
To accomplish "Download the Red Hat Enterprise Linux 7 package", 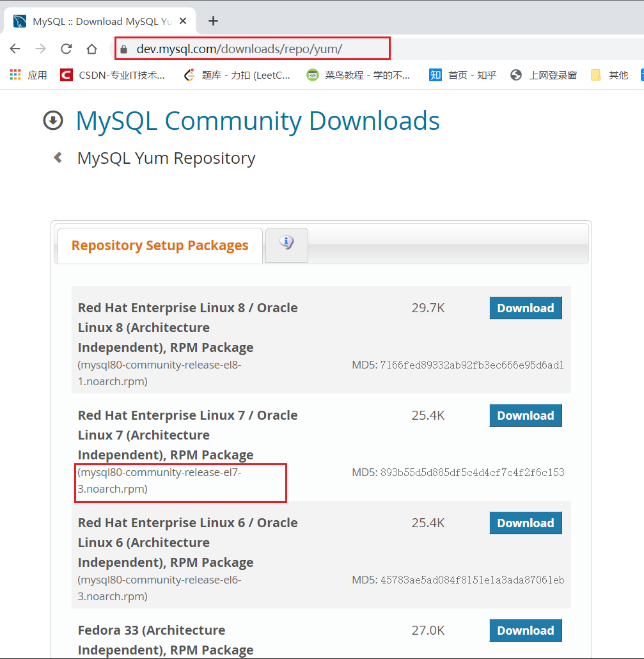I will coord(525,415).
